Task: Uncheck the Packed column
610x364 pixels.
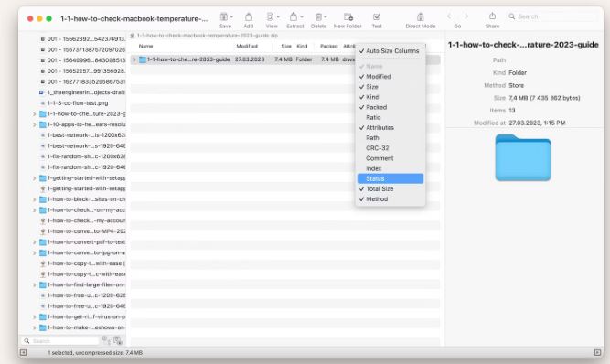Action: click(x=391, y=107)
